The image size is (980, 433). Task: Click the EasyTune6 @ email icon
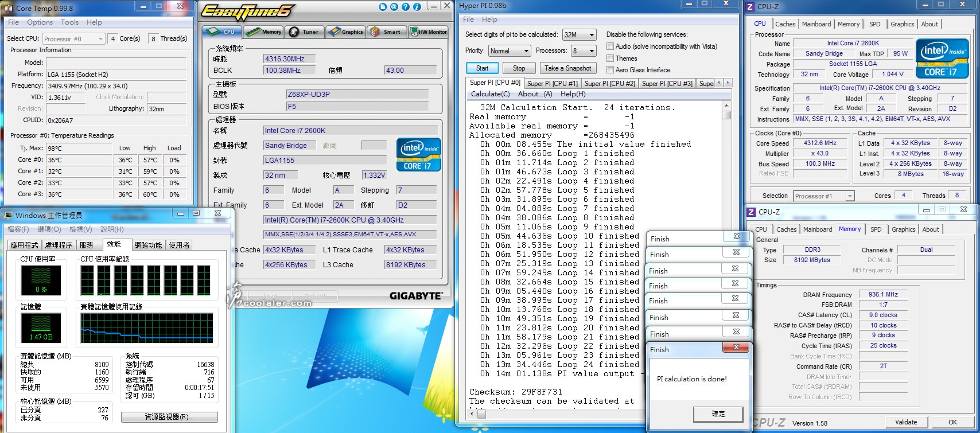point(394,7)
